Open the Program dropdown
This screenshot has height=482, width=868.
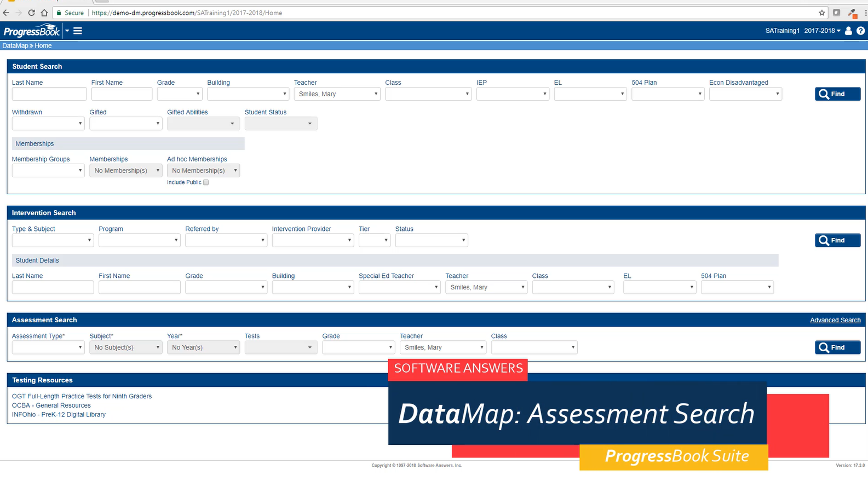(140, 240)
